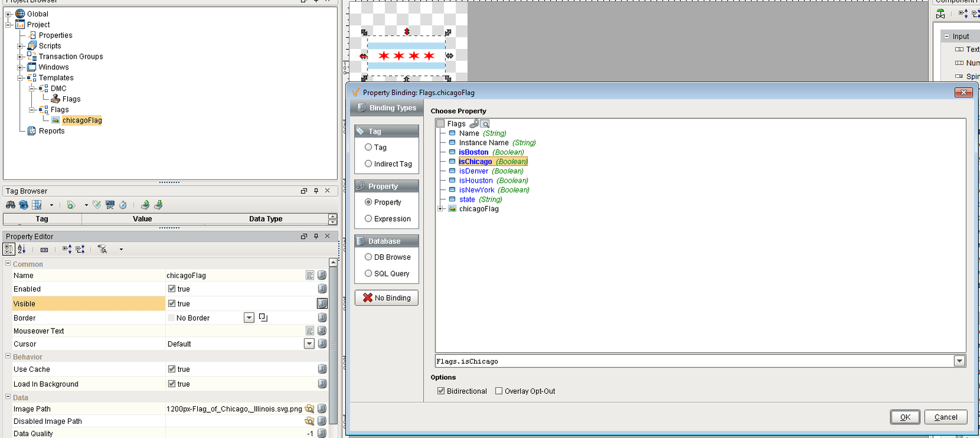Click the OK button

point(905,417)
